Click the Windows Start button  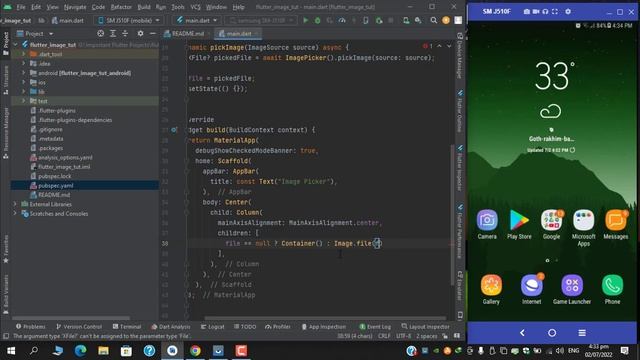[x=11, y=351]
